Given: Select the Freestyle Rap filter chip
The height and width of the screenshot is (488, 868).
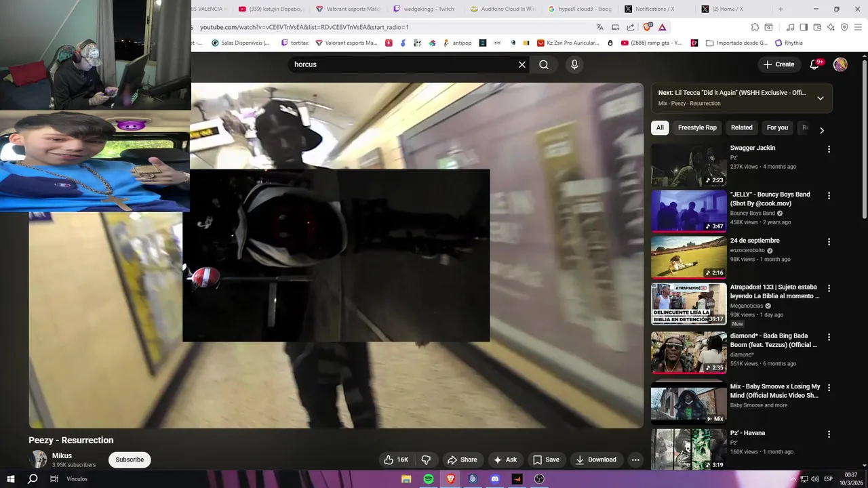Looking at the screenshot, I should click(697, 127).
